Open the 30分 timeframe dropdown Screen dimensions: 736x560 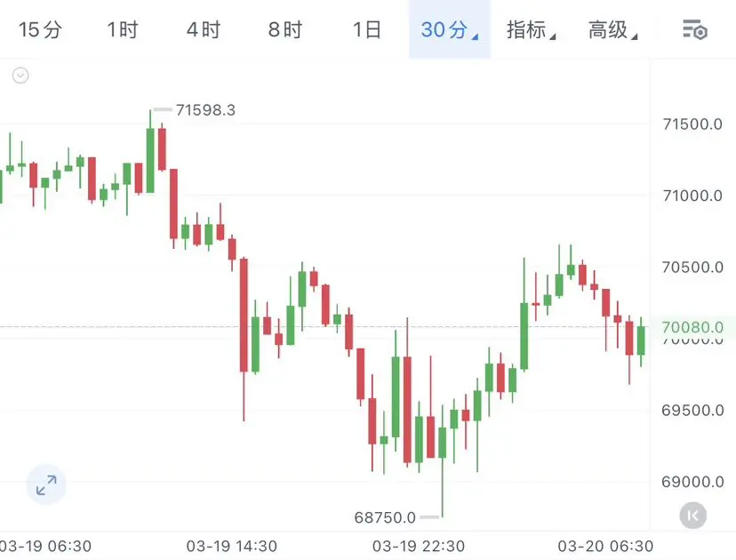pos(449,29)
